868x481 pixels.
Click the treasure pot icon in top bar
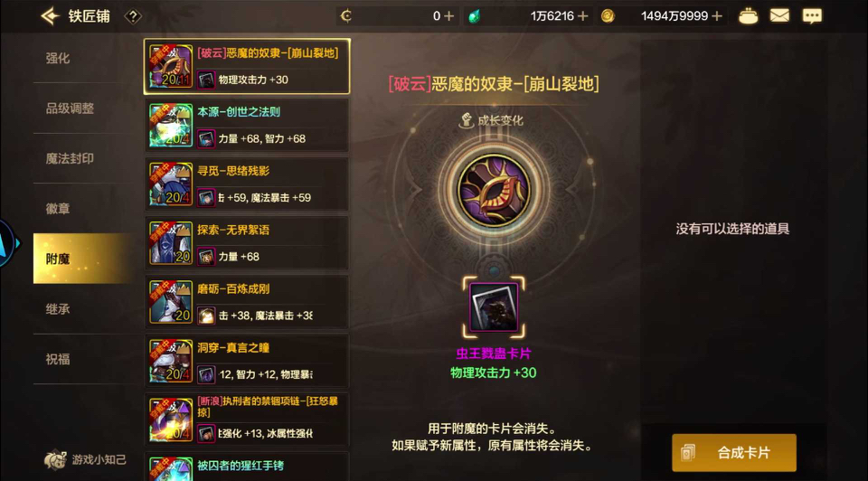click(x=748, y=16)
